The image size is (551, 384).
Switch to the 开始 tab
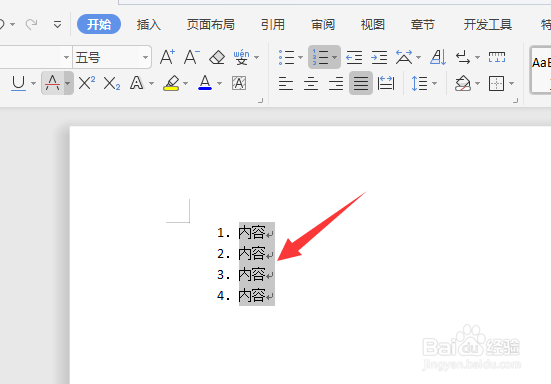pos(99,24)
